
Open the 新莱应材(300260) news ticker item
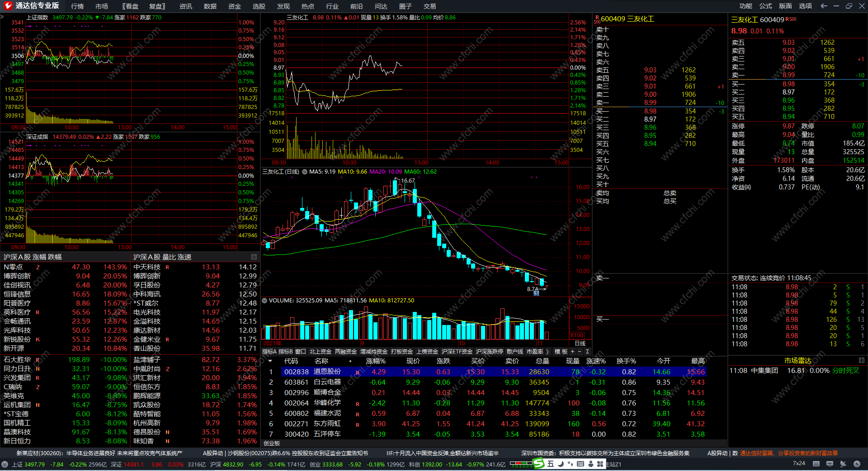coord(99,453)
